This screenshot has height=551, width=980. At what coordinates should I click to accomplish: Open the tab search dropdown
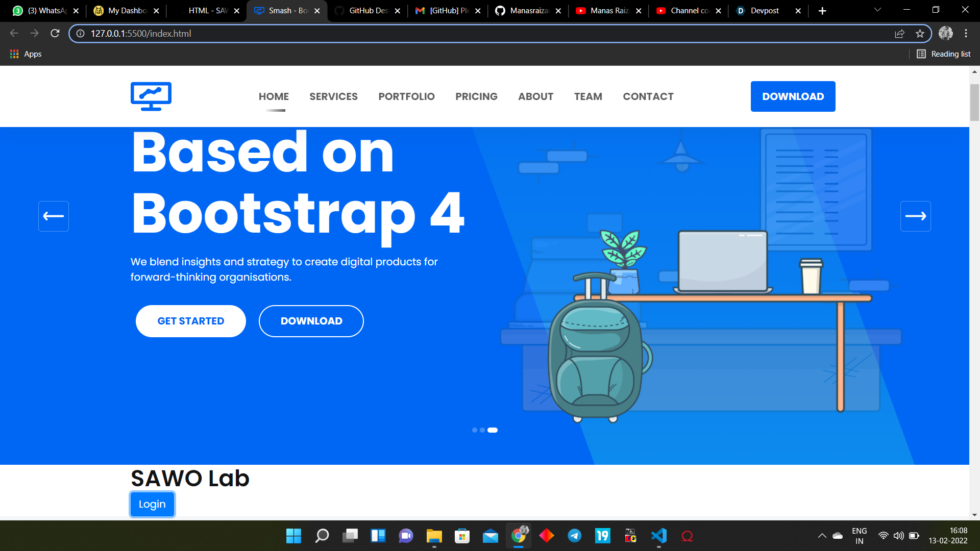pos(877,10)
